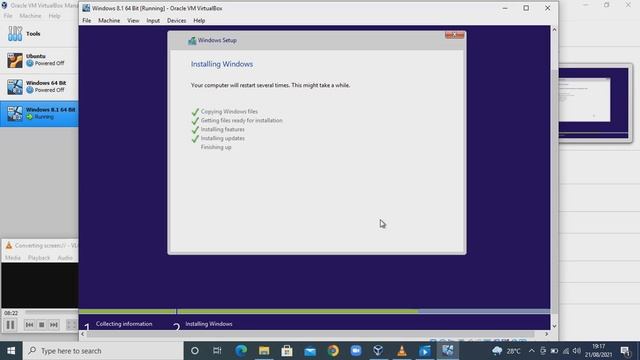
Task: Open the File menu in the VM window
Action: [x=87, y=20]
